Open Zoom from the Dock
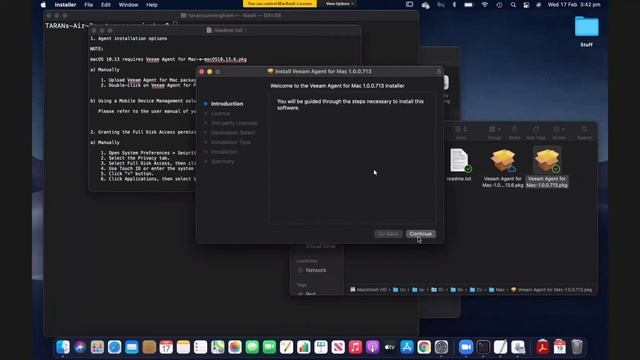The height and width of the screenshot is (360, 640). pyautogui.click(x=466, y=347)
